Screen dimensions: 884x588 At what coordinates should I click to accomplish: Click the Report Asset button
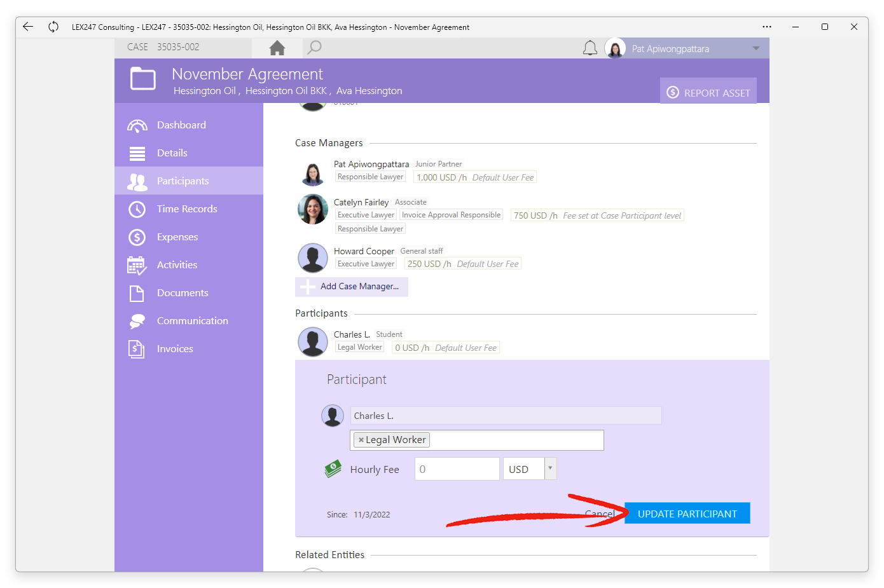[708, 92]
